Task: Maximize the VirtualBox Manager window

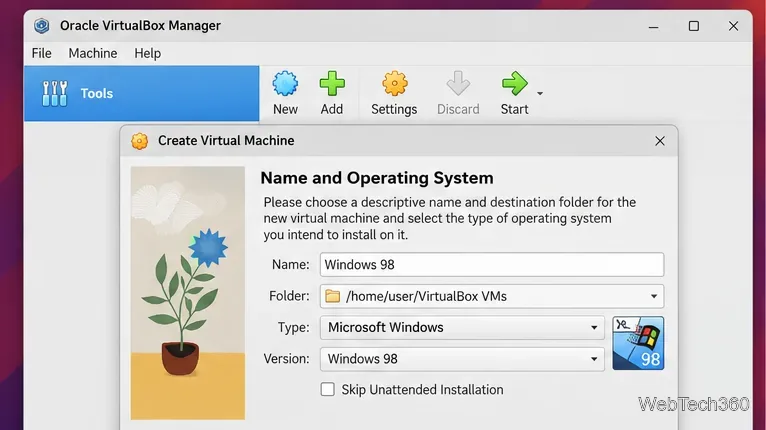Action: tap(694, 26)
